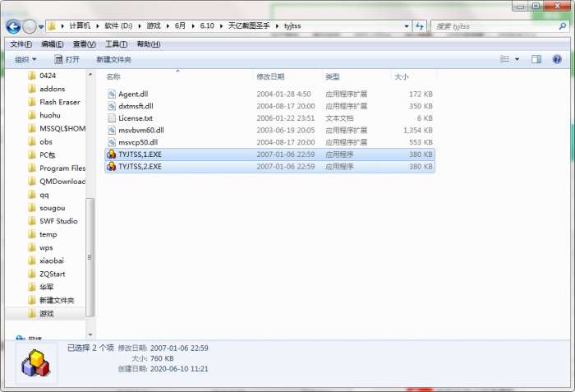Click the 打开 toolbar button

pos(67,59)
